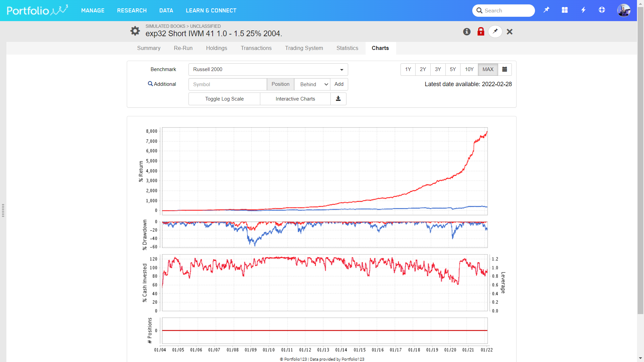644x362 pixels.
Task: Click the Interactive Charts button
Action: tap(295, 99)
